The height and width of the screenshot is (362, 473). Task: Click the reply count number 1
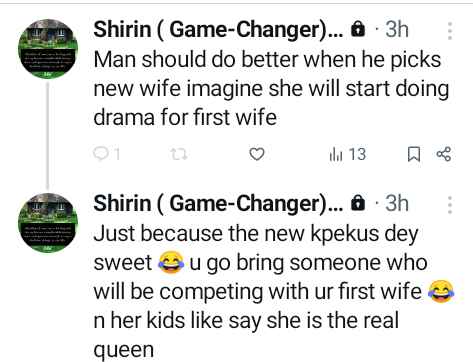(x=116, y=154)
